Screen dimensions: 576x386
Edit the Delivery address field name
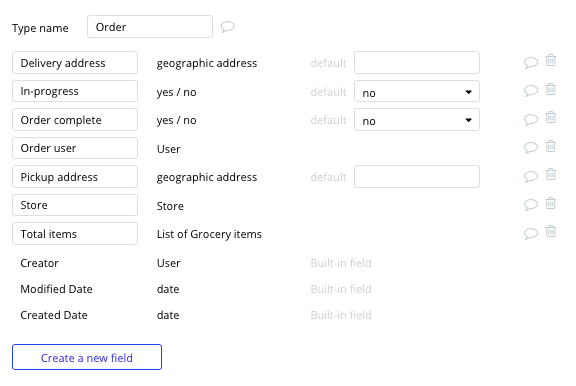(x=75, y=62)
